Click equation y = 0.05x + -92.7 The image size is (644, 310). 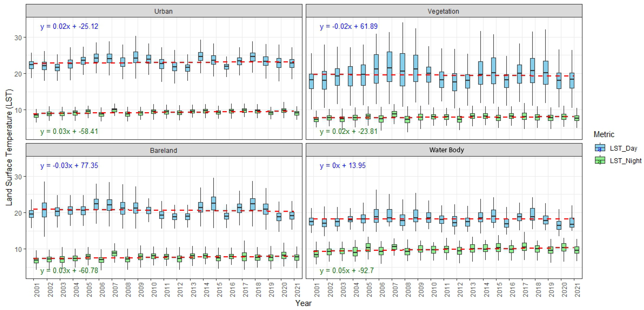(x=346, y=270)
